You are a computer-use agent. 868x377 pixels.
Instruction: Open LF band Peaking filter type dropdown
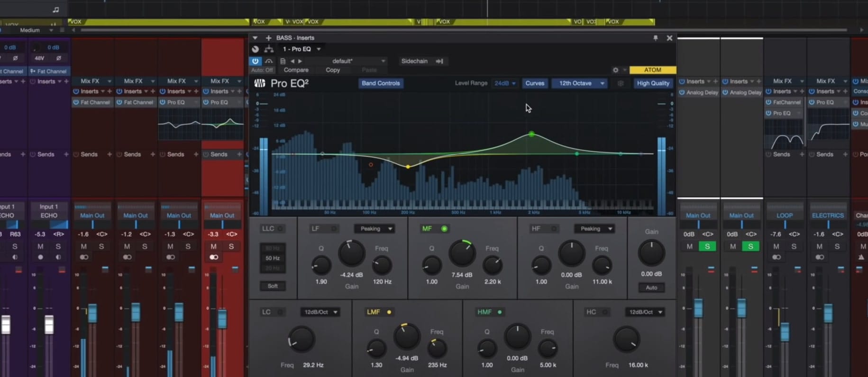point(375,229)
